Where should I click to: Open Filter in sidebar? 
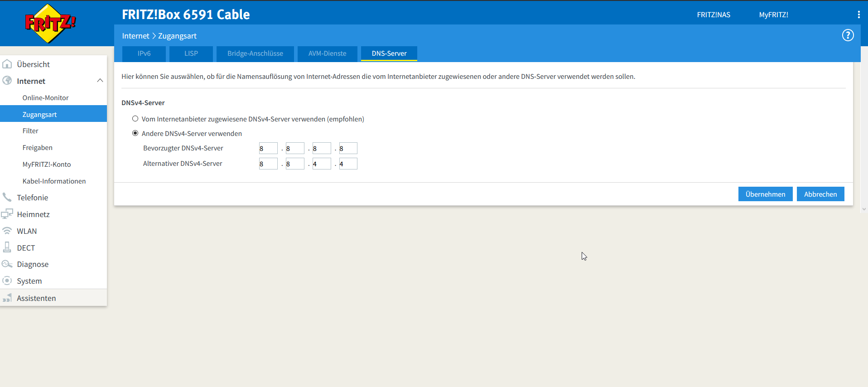53,131
